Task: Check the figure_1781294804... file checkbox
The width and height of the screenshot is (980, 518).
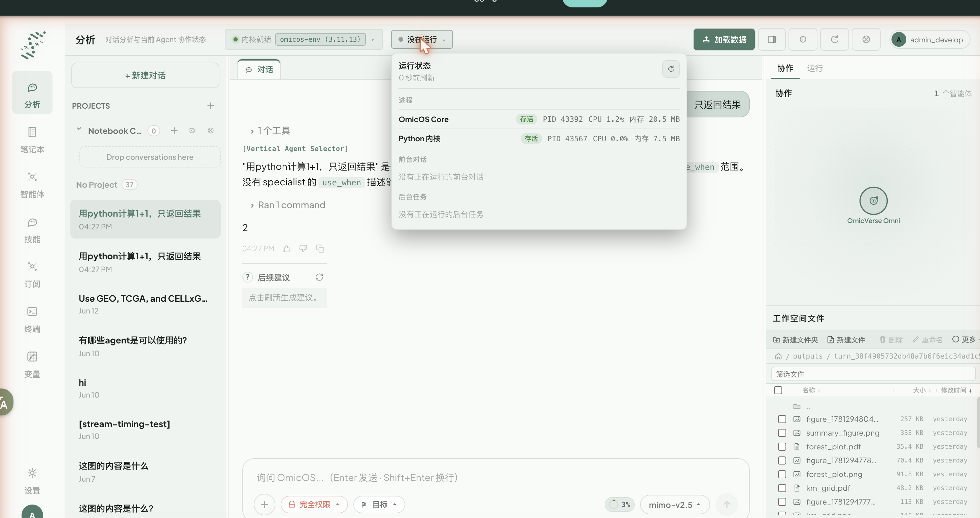Action: 782,419
